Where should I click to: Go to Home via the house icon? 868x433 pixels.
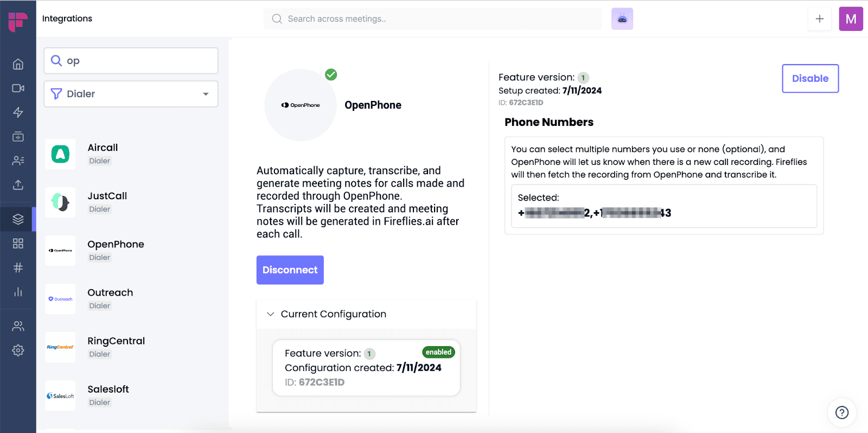(x=18, y=64)
